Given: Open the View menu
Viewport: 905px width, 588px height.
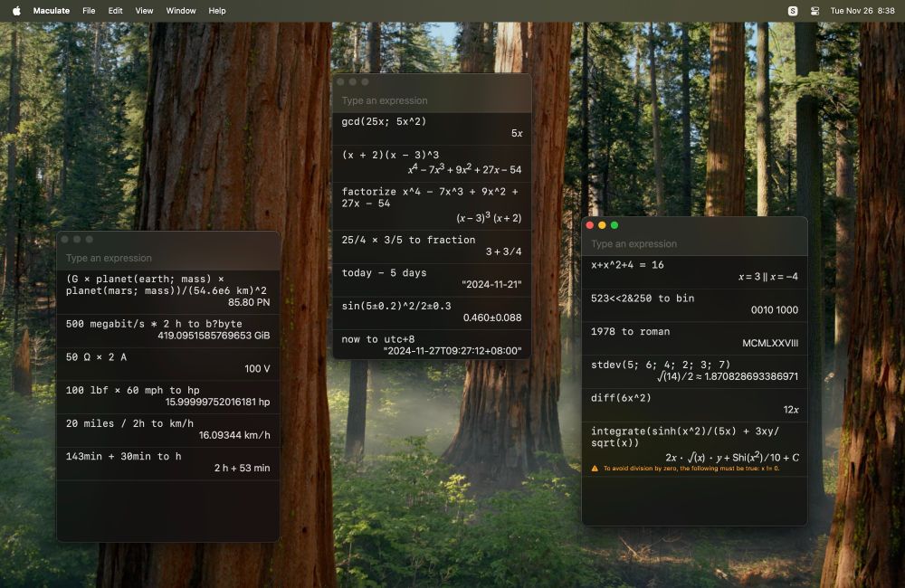Looking at the screenshot, I should (x=144, y=10).
